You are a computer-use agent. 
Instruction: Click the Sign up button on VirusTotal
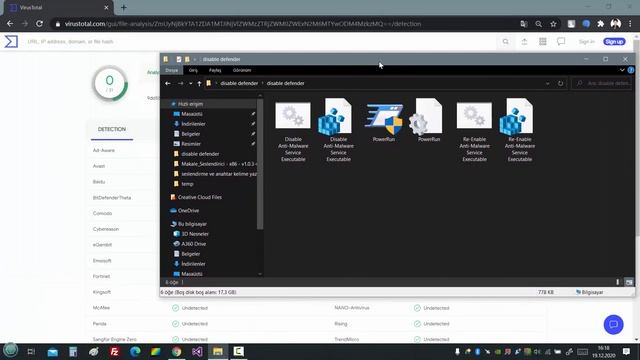point(614,42)
